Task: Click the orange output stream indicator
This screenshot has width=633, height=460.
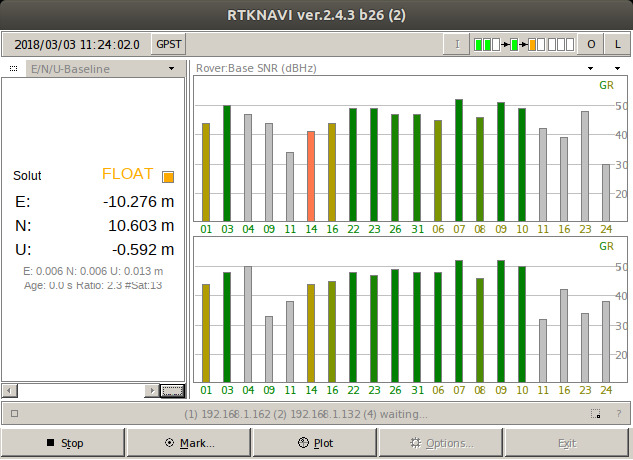Action: (532, 44)
